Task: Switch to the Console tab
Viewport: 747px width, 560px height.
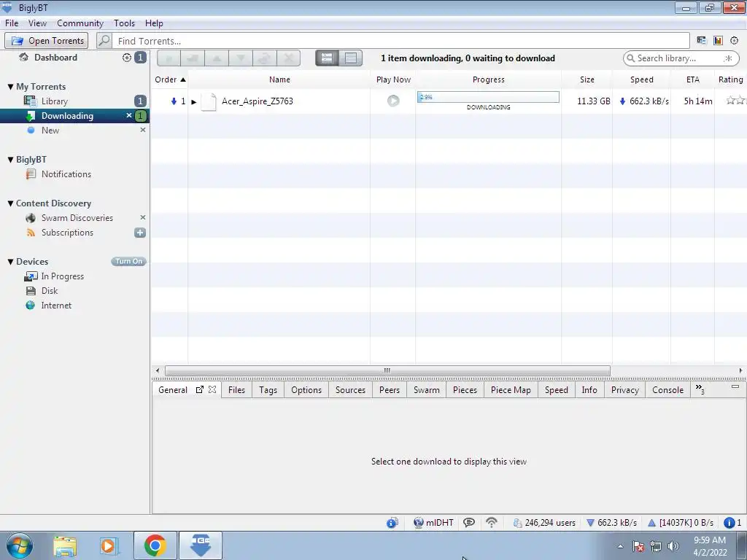Action: [667, 390]
